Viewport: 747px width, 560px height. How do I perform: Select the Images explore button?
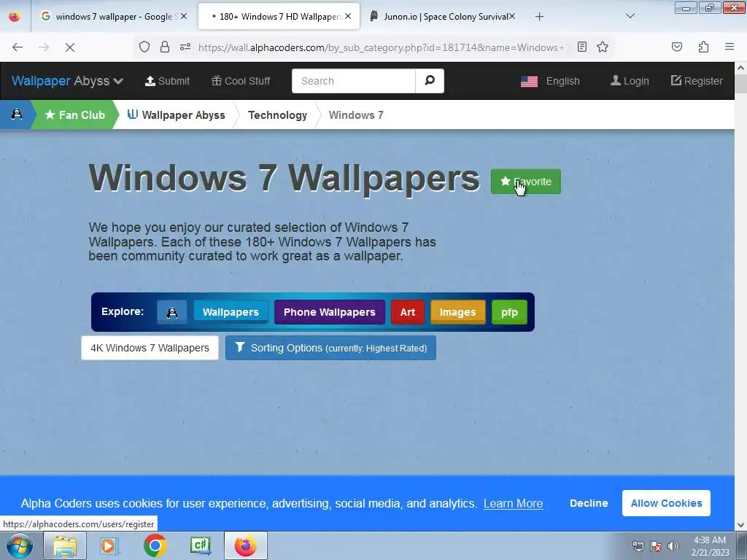pos(458,312)
